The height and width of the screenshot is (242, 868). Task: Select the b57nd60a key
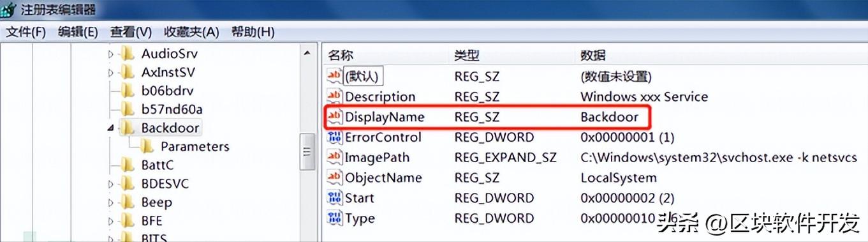[172, 109]
